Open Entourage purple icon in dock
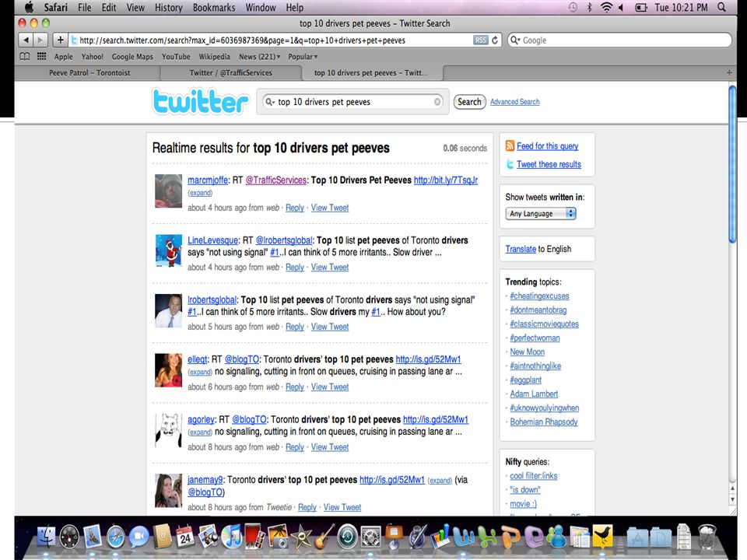This screenshot has width=747, height=560. [x=533, y=537]
